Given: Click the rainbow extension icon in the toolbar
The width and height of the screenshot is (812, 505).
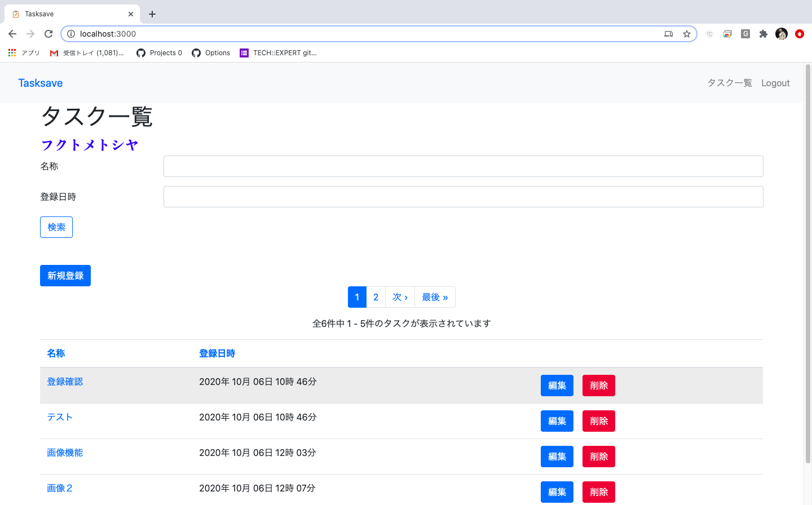Looking at the screenshot, I should coord(727,34).
